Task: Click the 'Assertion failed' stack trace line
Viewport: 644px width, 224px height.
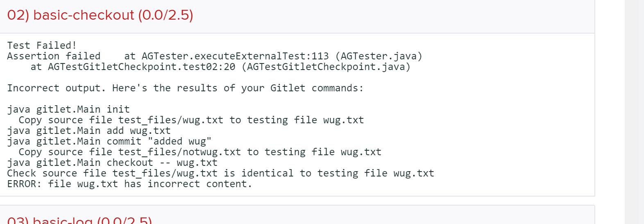Action: click(x=53, y=56)
